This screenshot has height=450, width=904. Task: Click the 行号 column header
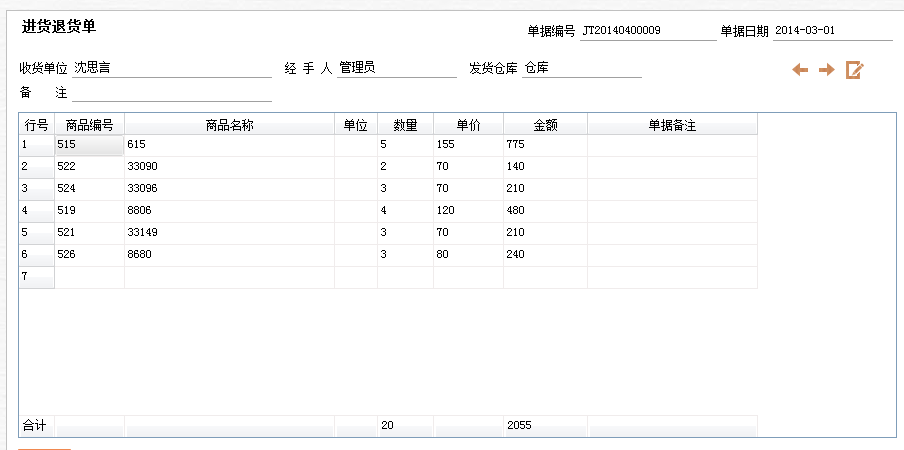pyautogui.click(x=36, y=124)
